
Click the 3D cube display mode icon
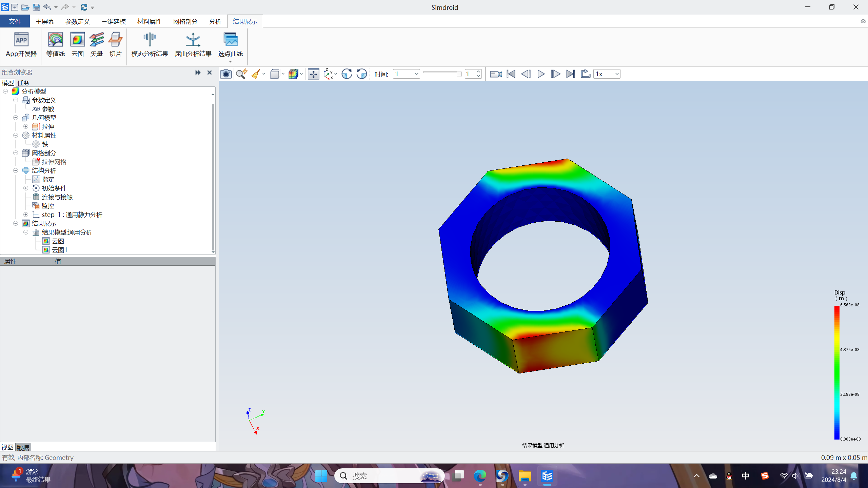tap(275, 74)
